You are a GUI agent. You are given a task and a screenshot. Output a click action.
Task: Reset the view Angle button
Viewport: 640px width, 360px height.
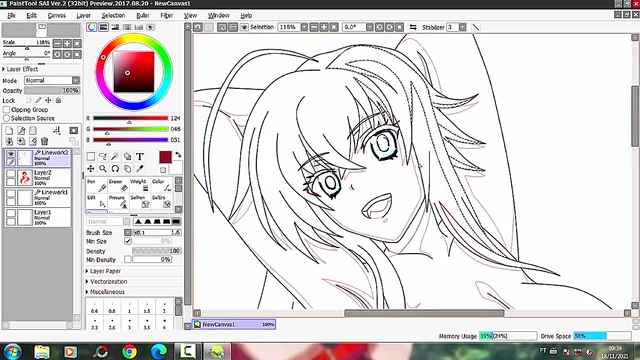click(77, 54)
